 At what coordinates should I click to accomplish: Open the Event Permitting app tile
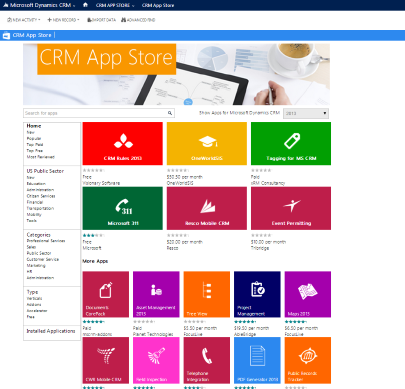click(291, 208)
